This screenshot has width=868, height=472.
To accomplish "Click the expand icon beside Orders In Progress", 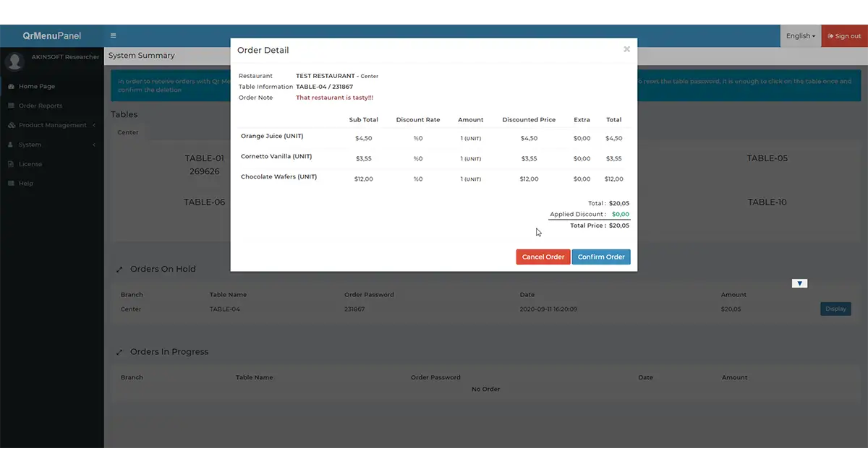I will click(119, 352).
